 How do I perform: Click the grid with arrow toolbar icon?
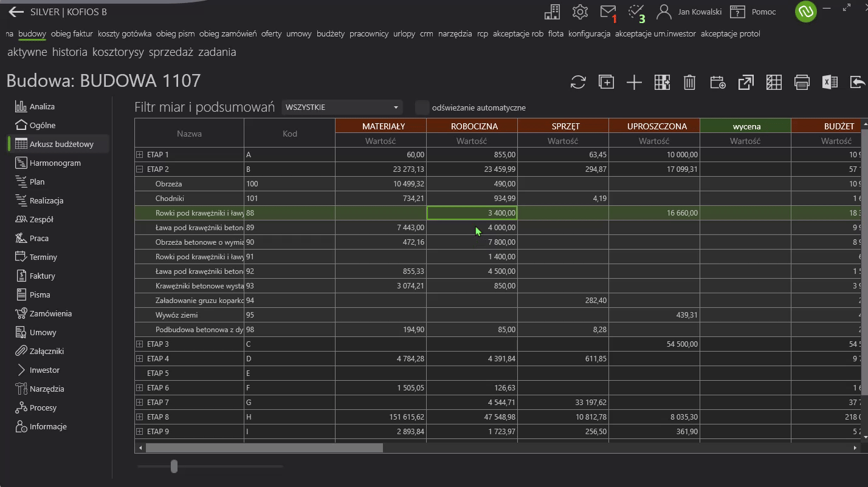point(662,83)
